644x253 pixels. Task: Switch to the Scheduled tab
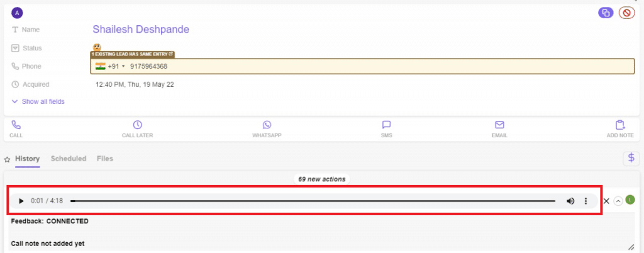69,159
